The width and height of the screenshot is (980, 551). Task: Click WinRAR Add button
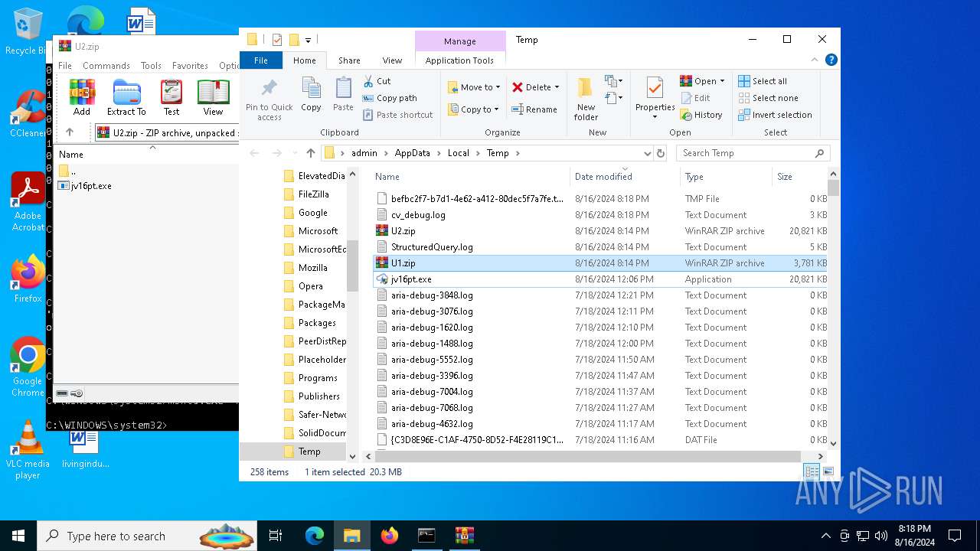pos(82,97)
